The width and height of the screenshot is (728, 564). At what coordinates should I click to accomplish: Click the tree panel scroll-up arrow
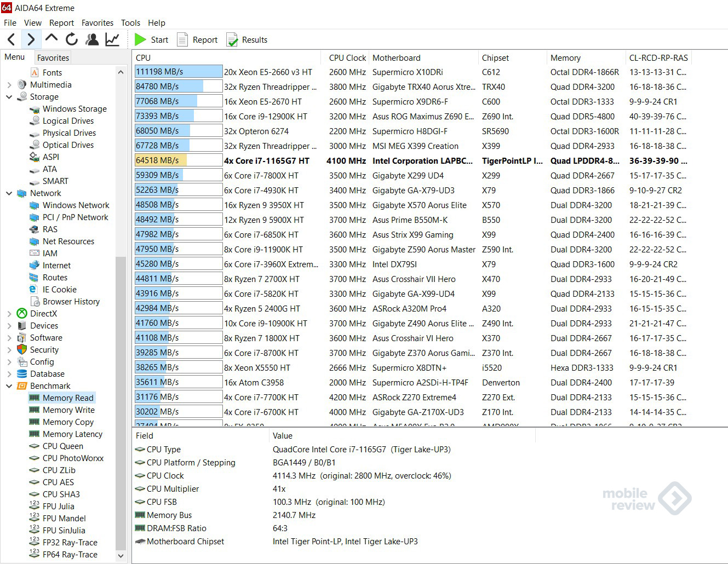121,72
